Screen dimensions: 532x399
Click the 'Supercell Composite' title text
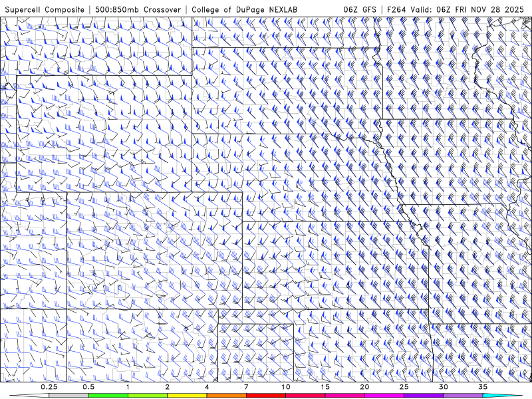click(45, 9)
